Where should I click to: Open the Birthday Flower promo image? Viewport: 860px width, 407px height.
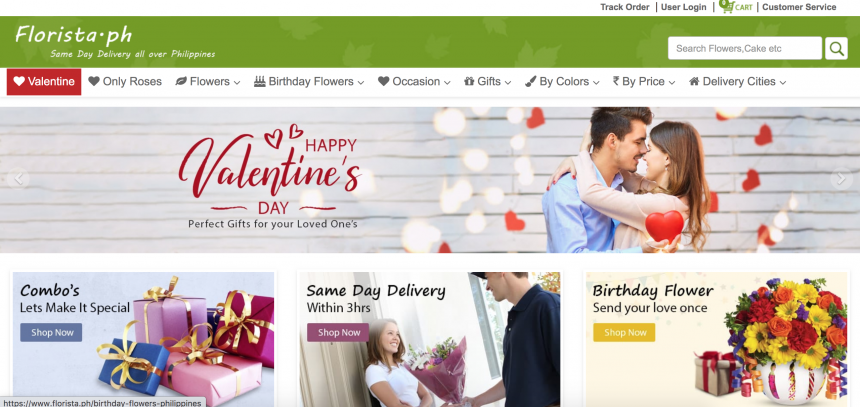(x=717, y=339)
